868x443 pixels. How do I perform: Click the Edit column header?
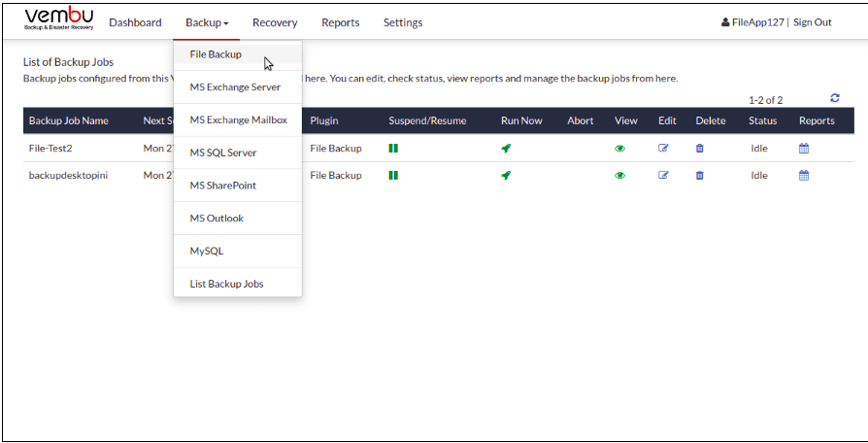pyautogui.click(x=667, y=120)
